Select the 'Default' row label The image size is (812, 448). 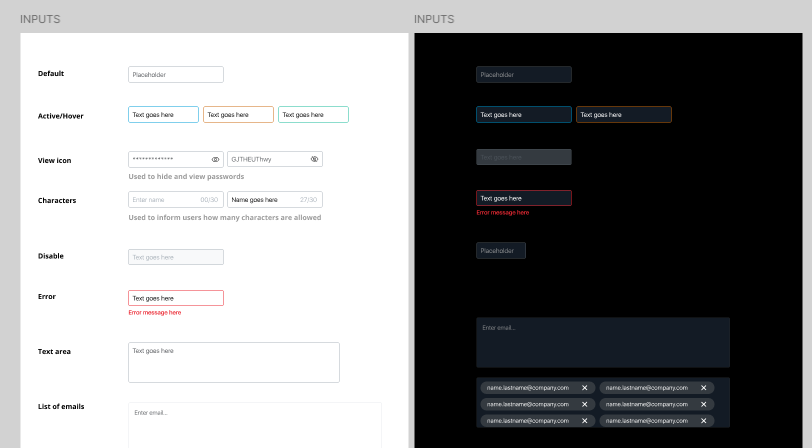pyautogui.click(x=51, y=74)
